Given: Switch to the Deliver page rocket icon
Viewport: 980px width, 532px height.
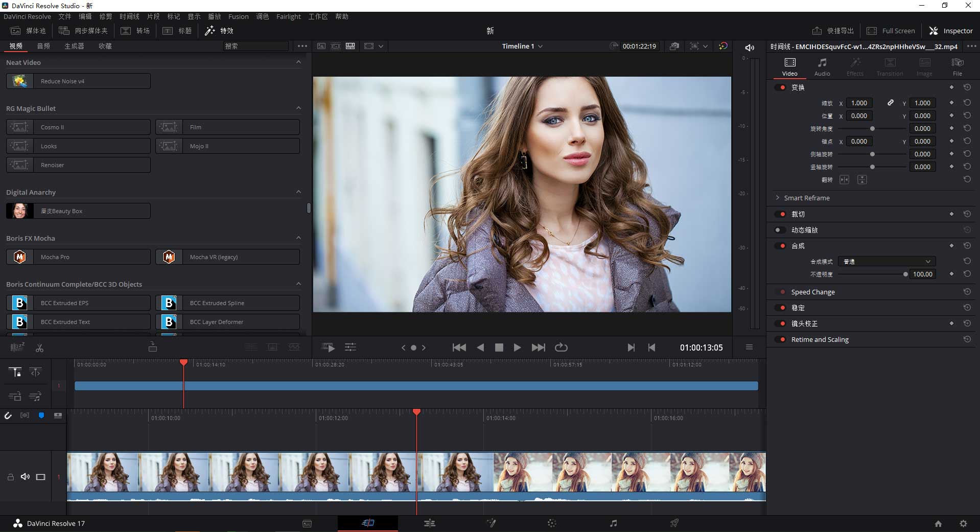Looking at the screenshot, I should coord(674,523).
